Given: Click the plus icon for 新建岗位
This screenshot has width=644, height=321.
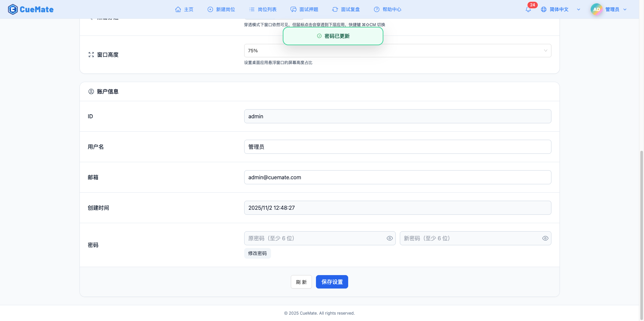Looking at the screenshot, I should click(x=210, y=9).
